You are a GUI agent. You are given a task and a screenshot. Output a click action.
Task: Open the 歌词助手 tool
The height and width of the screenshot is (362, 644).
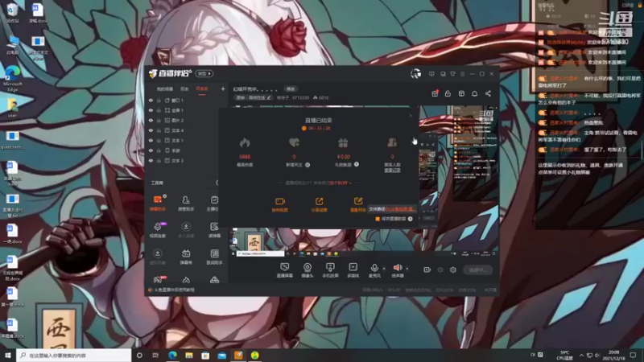click(214, 257)
